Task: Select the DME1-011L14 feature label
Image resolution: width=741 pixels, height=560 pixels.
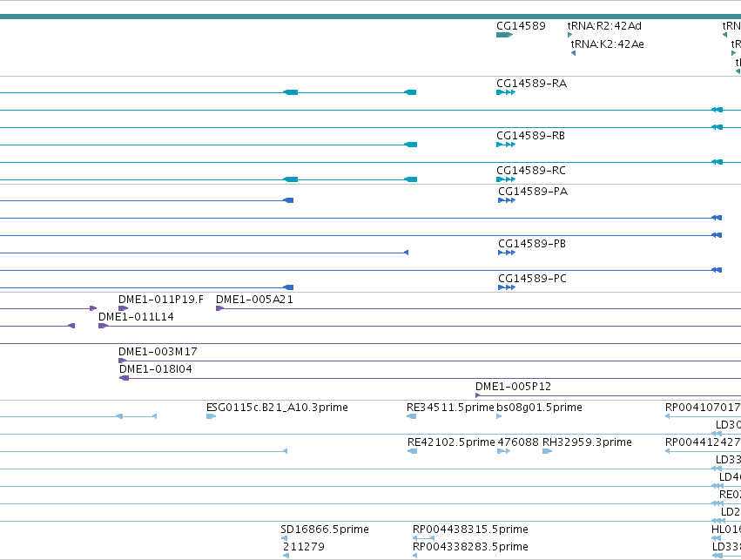Action: [x=136, y=317]
